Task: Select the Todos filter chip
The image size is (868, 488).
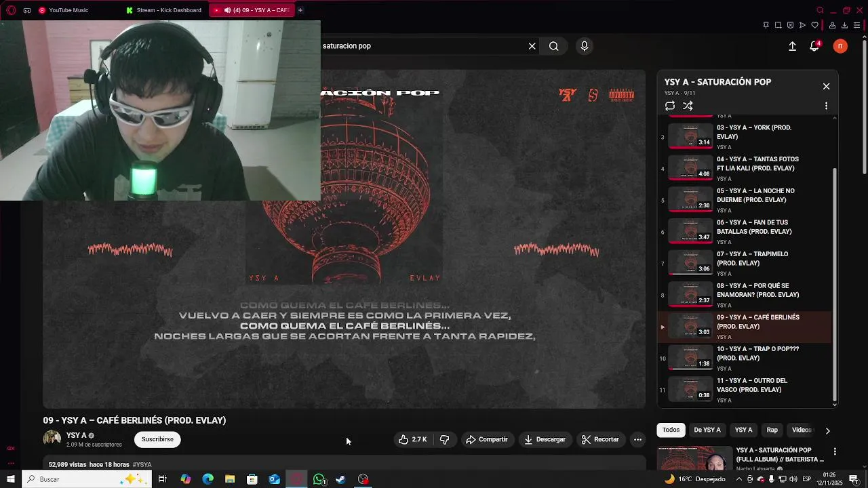Action: point(671,430)
